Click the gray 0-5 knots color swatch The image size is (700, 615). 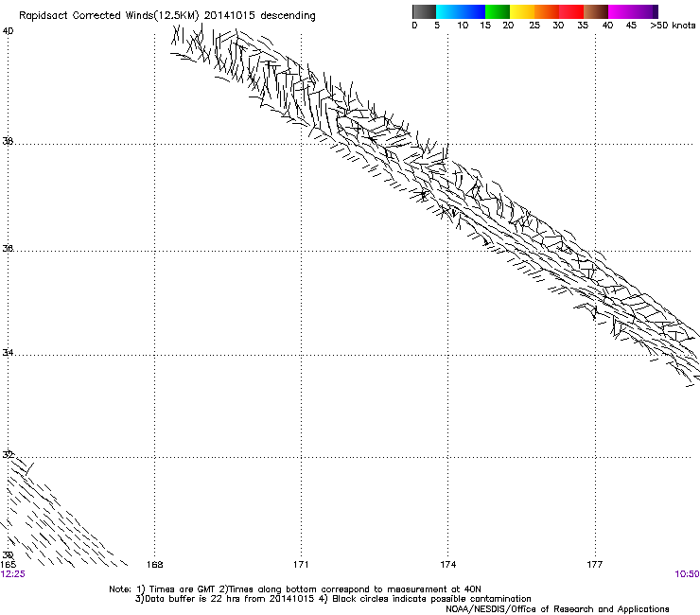point(424,11)
